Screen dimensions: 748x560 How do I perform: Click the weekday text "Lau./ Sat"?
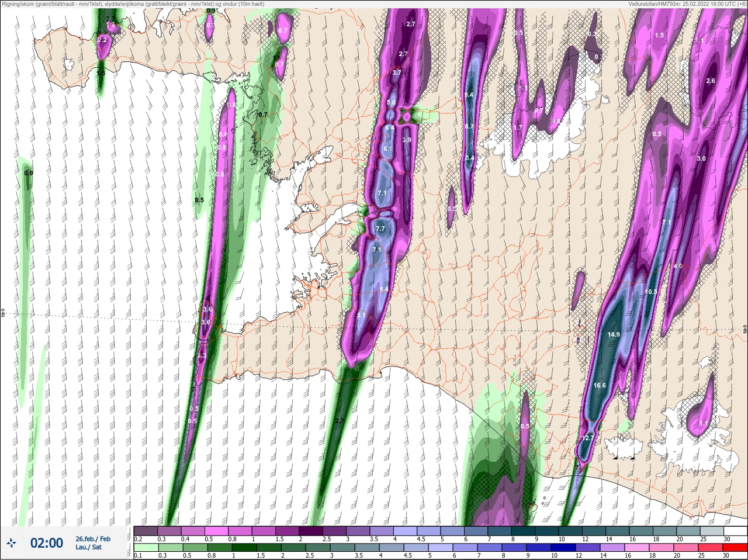tap(88, 548)
